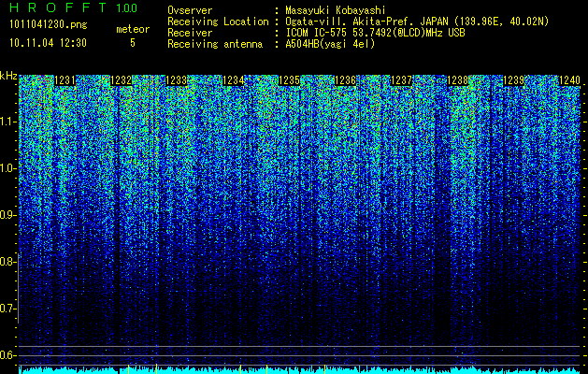Click the meteor count value 5
Screen dimensions: 588x374
133,43
